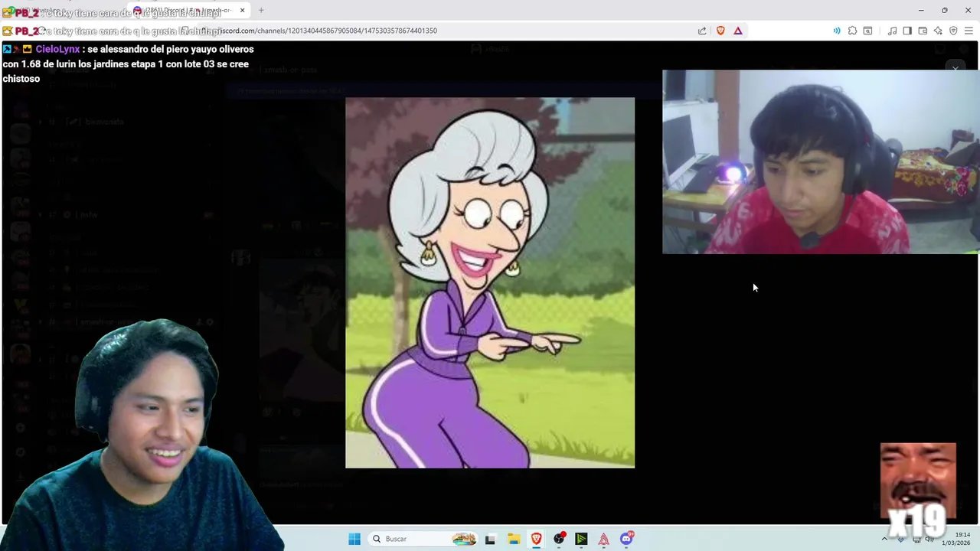Viewport: 980px width, 551px height.
Task: Open the music note playlist icon
Action: tap(892, 31)
